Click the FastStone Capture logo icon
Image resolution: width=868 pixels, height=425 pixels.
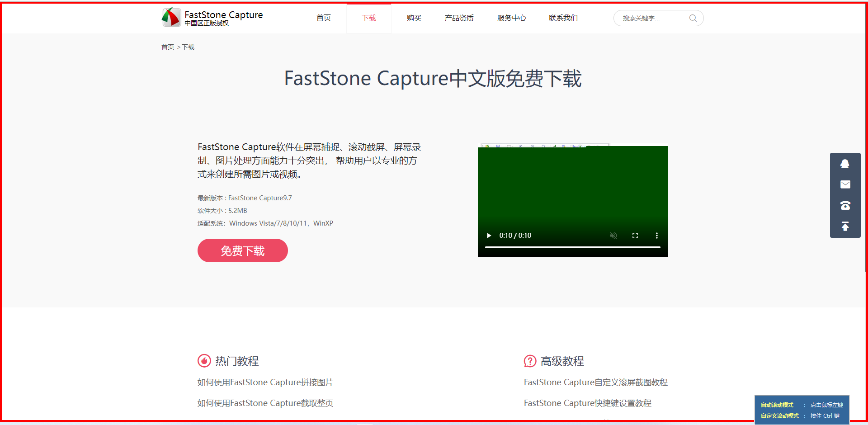pos(171,17)
